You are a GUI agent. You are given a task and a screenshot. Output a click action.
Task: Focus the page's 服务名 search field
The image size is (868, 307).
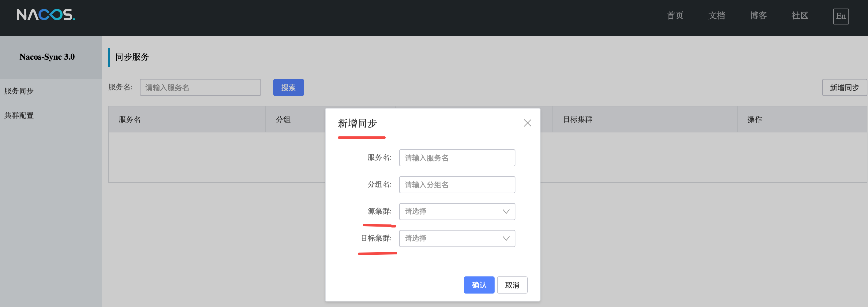tap(200, 87)
